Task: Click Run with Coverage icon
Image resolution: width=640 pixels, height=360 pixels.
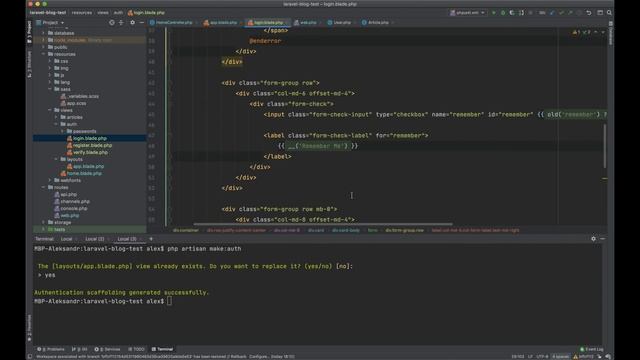Action: point(512,13)
